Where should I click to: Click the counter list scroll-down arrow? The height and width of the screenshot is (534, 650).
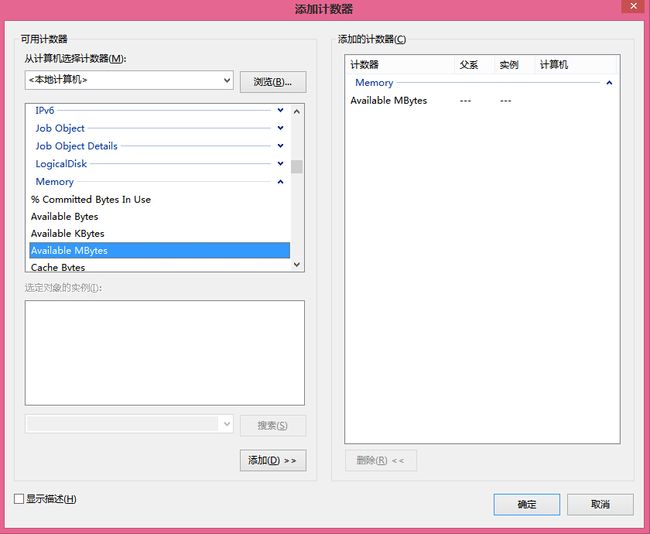(297, 264)
